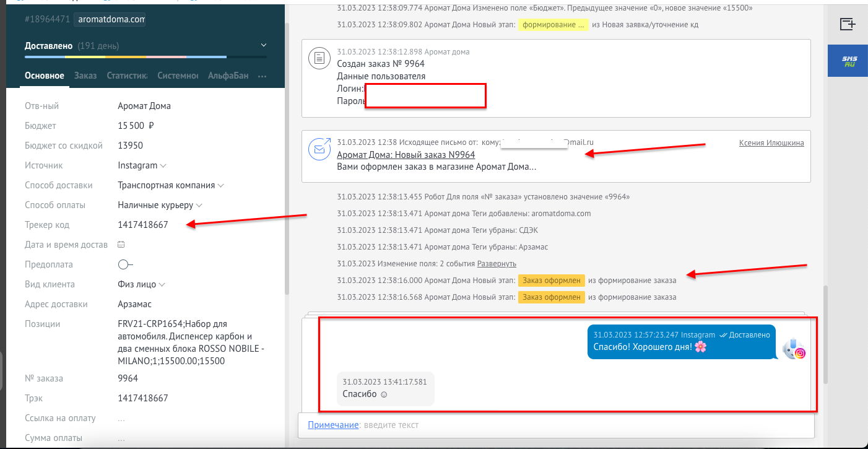This screenshot has height=449, width=868.
Task: Click the Развернуть link
Action: (x=497, y=263)
